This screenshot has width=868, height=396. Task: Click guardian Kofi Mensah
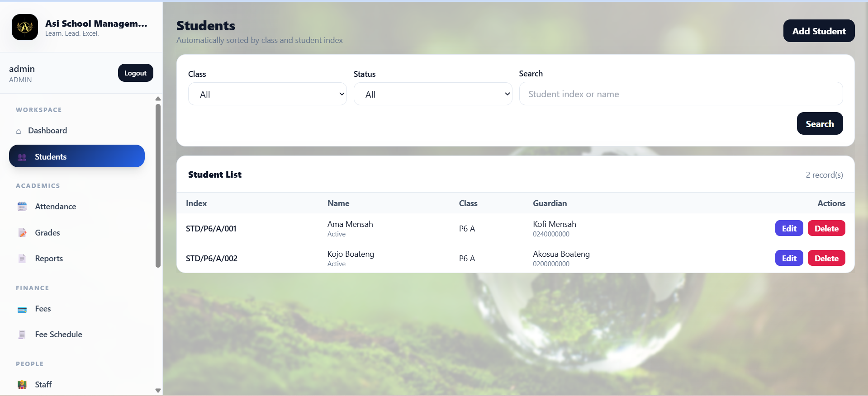[555, 224]
